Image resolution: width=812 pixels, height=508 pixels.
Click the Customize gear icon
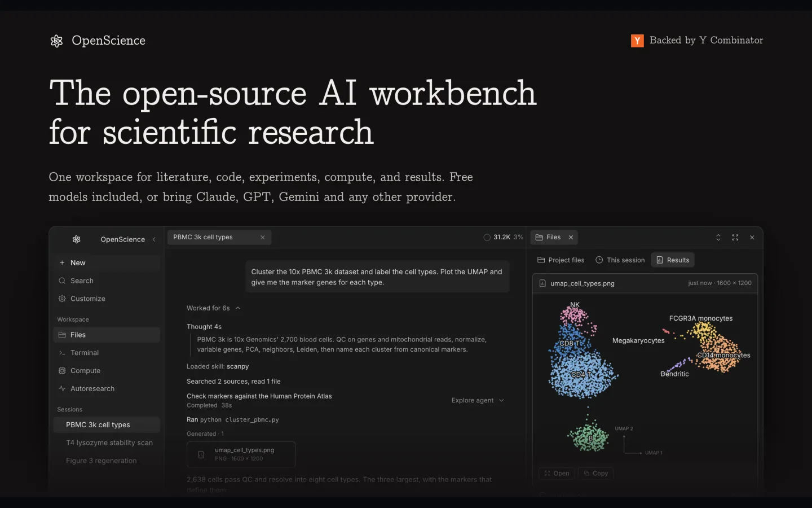coord(62,299)
